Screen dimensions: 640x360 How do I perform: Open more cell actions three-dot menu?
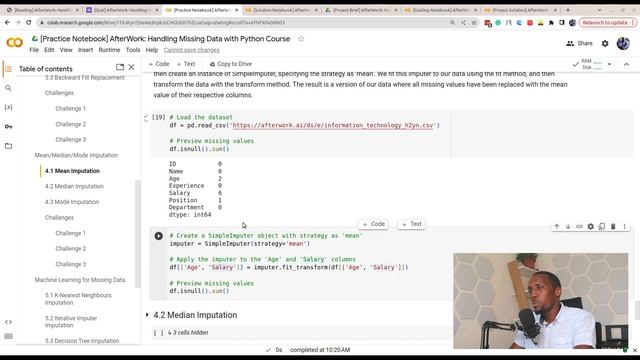pos(624,226)
